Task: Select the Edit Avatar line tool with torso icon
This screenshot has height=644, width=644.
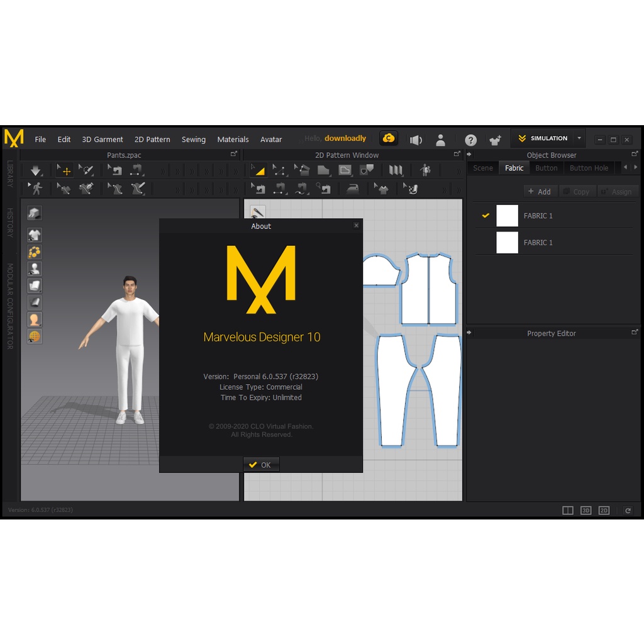Action: [x=114, y=189]
